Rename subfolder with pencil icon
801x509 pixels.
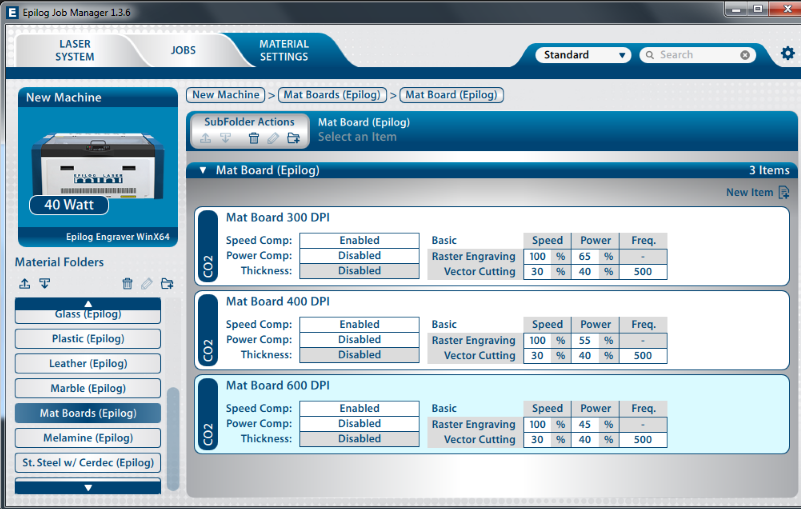click(x=273, y=138)
